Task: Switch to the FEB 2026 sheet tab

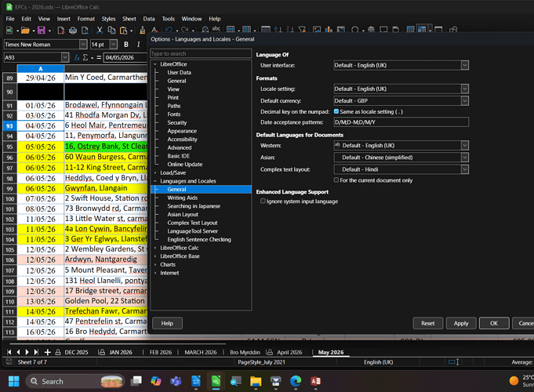Action: point(161,352)
